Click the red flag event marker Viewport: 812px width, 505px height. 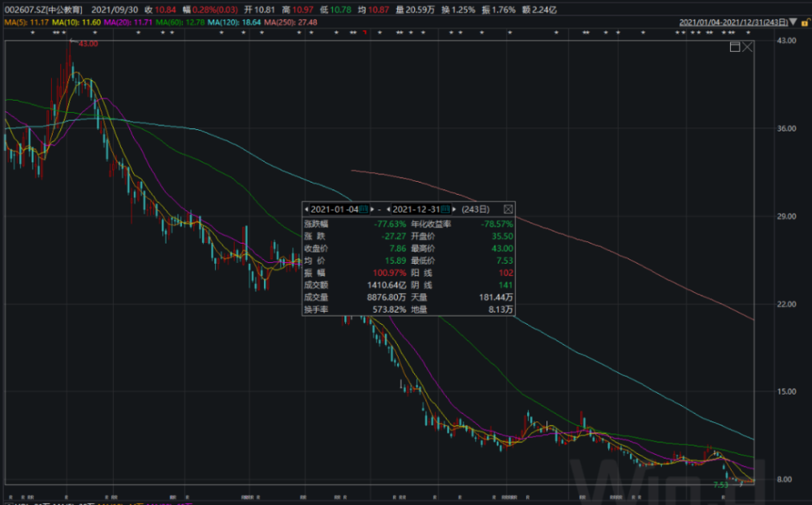point(365,32)
